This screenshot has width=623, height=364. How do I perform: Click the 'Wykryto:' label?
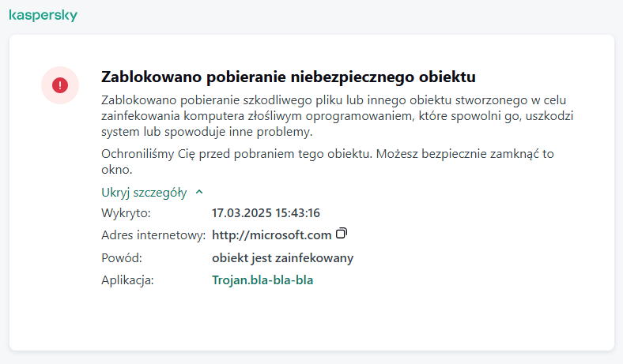click(x=126, y=212)
